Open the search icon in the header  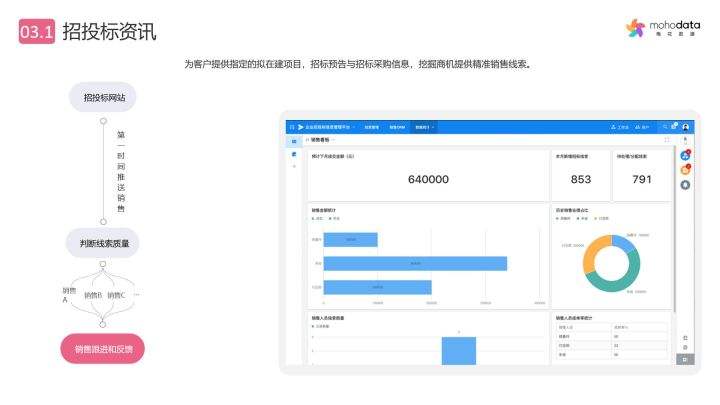click(664, 127)
